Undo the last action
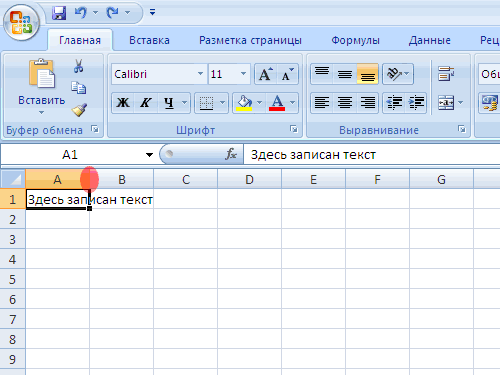500x375 pixels. click(x=80, y=13)
